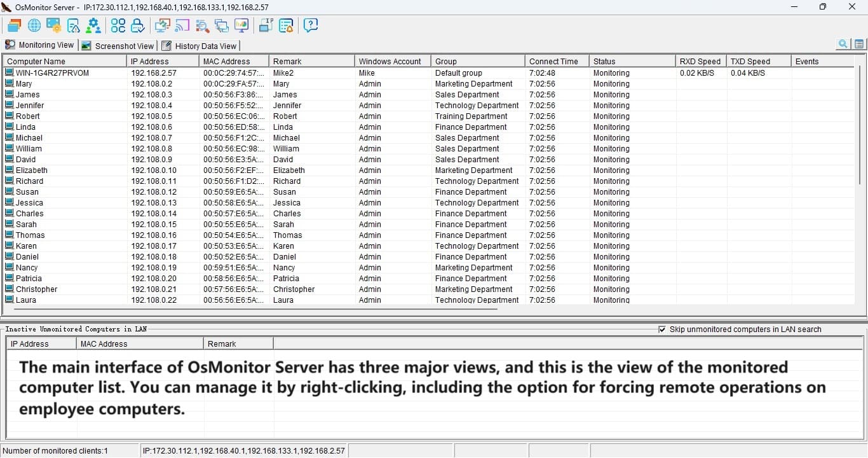The width and height of the screenshot is (868, 458).
Task: Sort by the Group column header
Action: (x=478, y=61)
